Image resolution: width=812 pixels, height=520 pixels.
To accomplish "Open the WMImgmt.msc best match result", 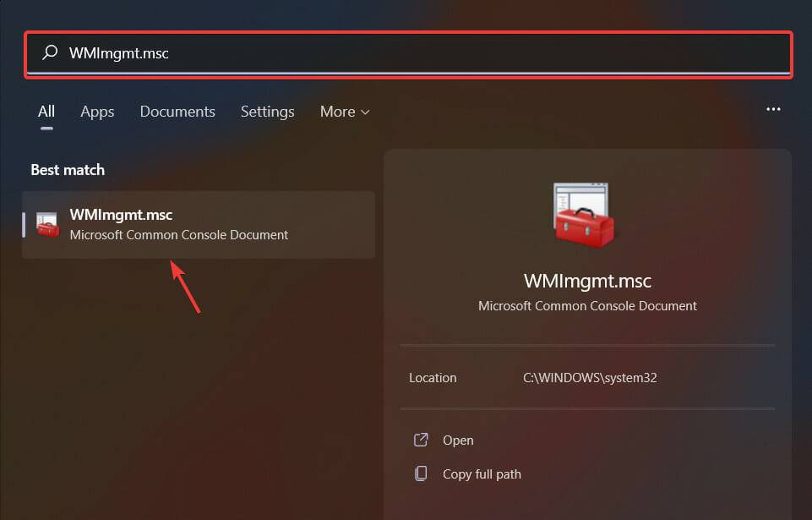I will (x=199, y=224).
